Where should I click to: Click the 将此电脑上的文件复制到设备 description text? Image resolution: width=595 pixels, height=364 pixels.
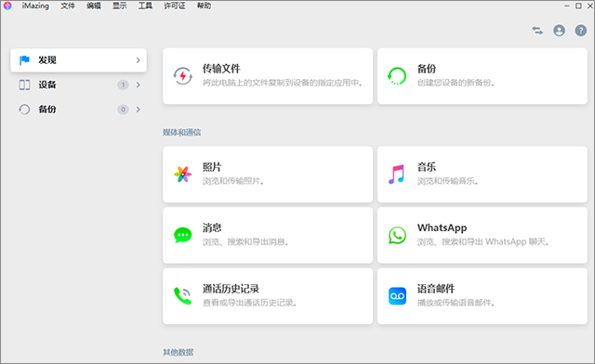[283, 83]
